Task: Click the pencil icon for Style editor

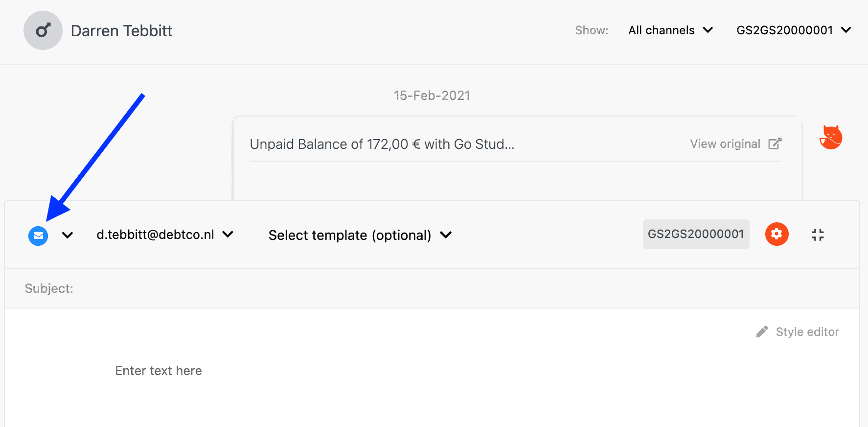Action: click(762, 332)
